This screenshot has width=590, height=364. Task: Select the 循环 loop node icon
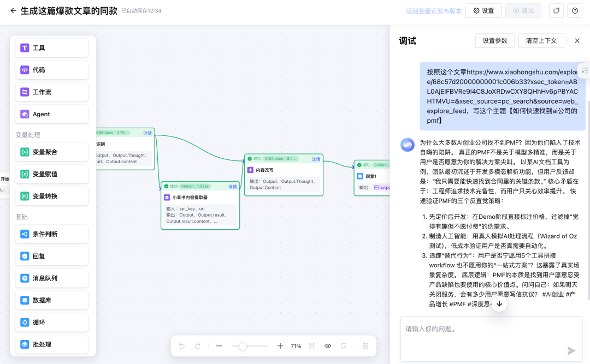click(51, 322)
